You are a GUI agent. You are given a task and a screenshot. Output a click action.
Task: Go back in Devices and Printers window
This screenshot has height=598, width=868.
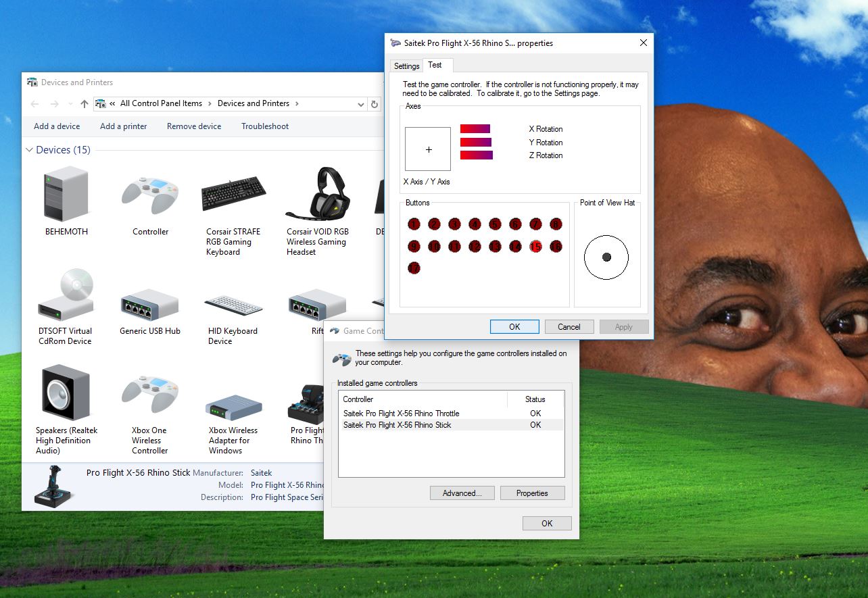click(x=35, y=104)
